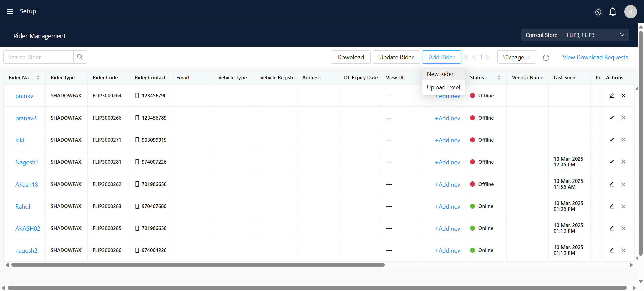Edit rider nagesh2 with pencil icon
The height and width of the screenshot is (291, 644).
tap(612, 250)
